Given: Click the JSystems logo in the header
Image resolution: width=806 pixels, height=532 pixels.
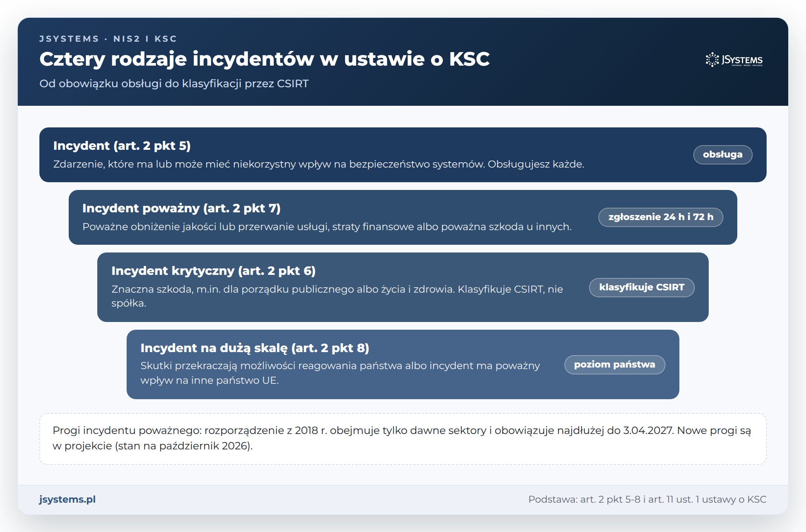Looking at the screenshot, I should click(x=734, y=60).
